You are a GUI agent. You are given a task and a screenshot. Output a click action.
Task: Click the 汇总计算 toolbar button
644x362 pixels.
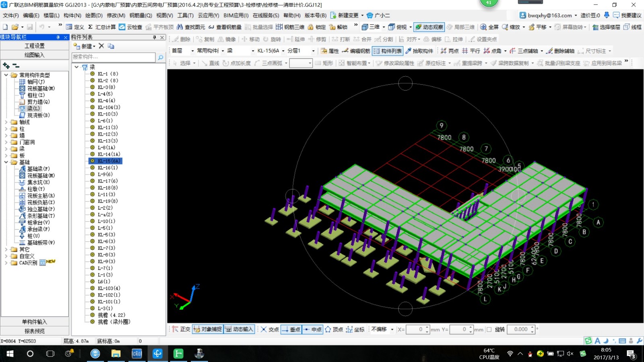101,27
